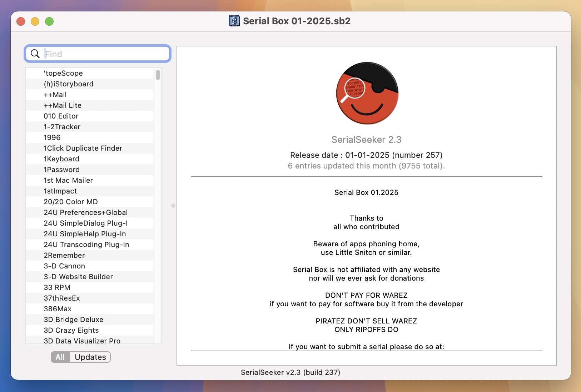
Task: Select the 3D Bridge Deluxe entry
Action: point(90,320)
